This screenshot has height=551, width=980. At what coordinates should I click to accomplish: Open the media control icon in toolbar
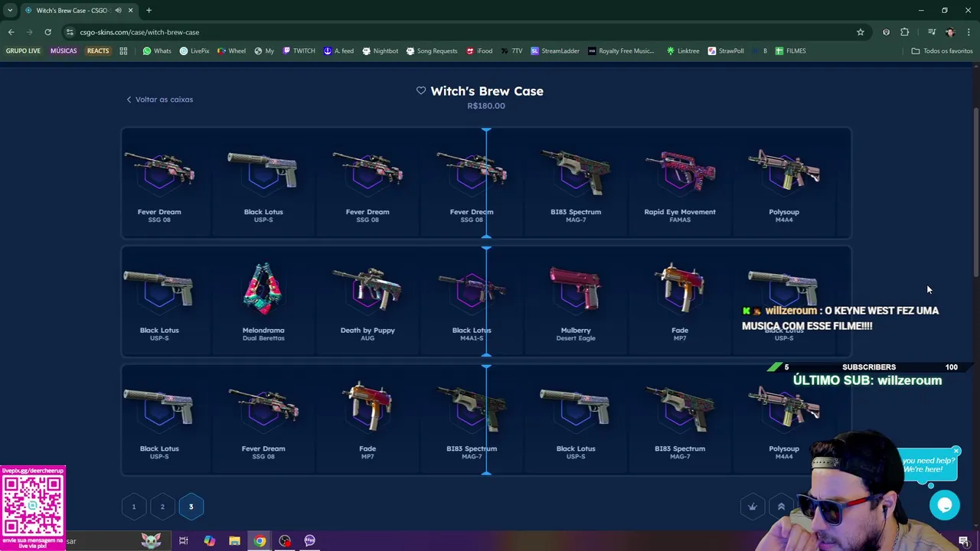tap(932, 32)
